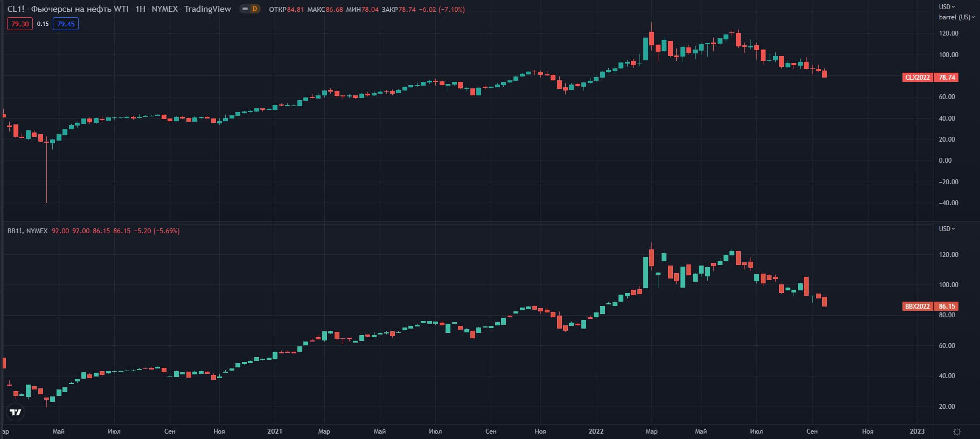Click the 78.74 last price tag
Image resolution: width=980 pixels, height=439 pixels.
947,77
